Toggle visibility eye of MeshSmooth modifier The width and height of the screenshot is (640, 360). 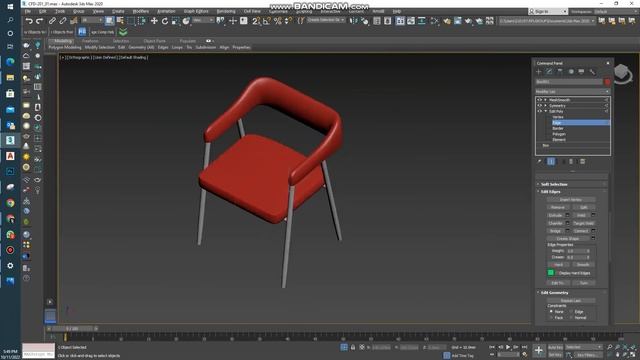coord(540,100)
